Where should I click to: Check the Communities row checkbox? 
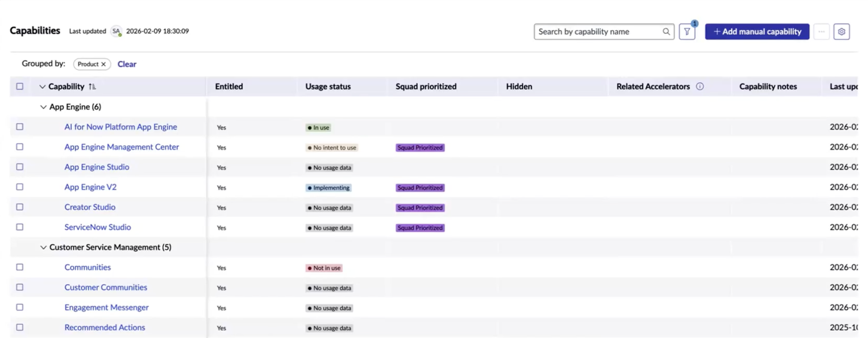[x=20, y=267]
